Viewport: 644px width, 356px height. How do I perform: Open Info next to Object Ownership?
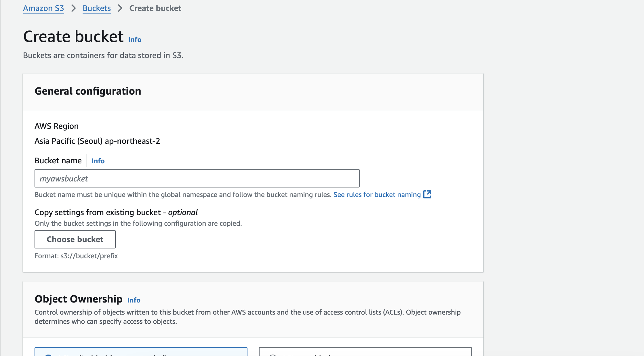pyautogui.click(x=134, y=300)
